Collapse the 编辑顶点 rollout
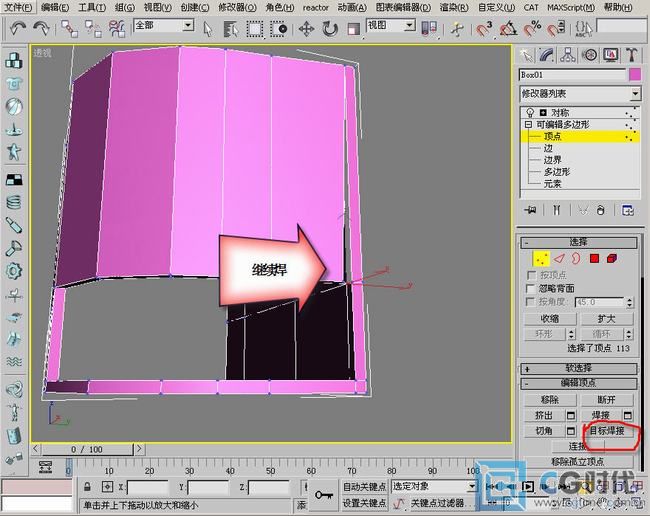Viewport: 650px width, 516px height. 579,383
